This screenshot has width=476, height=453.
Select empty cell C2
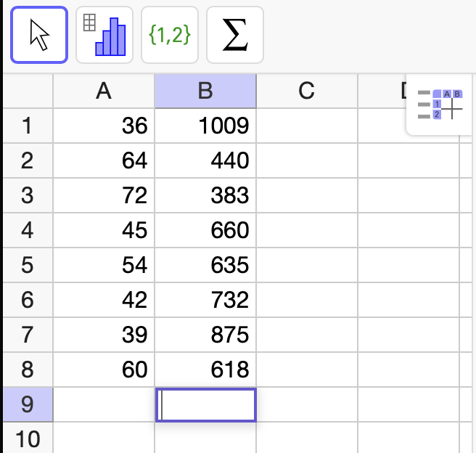pos(306,161)
